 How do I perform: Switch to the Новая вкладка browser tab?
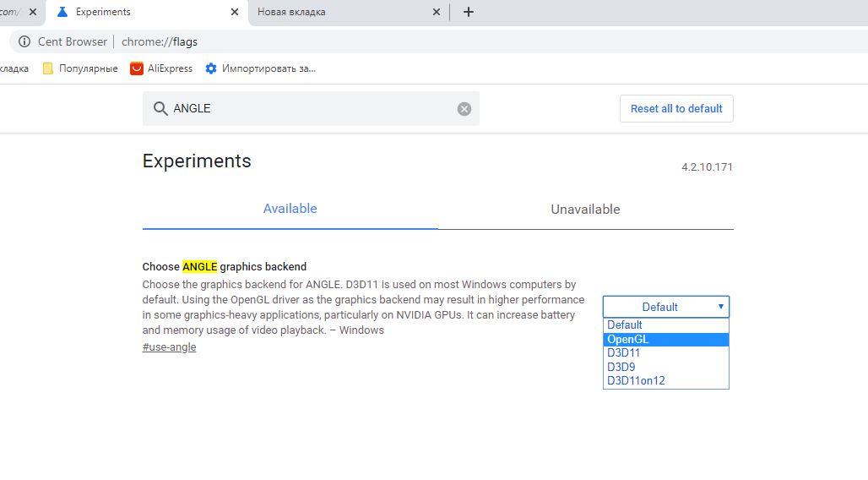338,12
